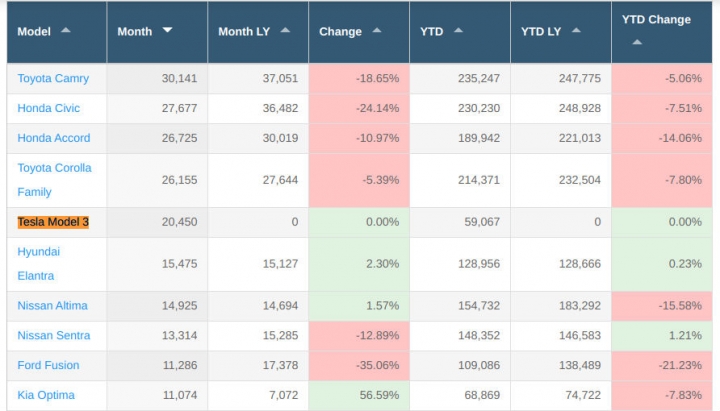This screenshot has height=411, width=720.
Task: Select the cell showing 183,292
Action: tap(561, 306)
